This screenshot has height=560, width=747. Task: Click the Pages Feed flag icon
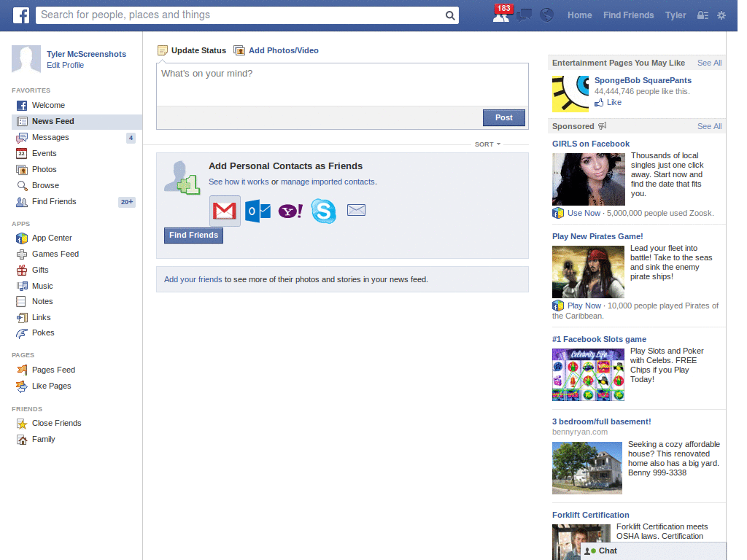[x=22, y=370]
